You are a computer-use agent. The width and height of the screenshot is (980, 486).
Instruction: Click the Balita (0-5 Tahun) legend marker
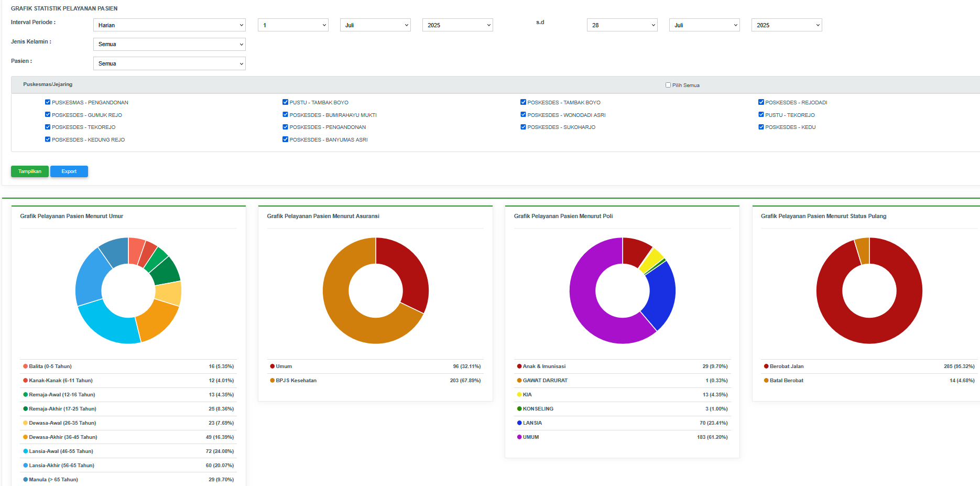point(26,366)
